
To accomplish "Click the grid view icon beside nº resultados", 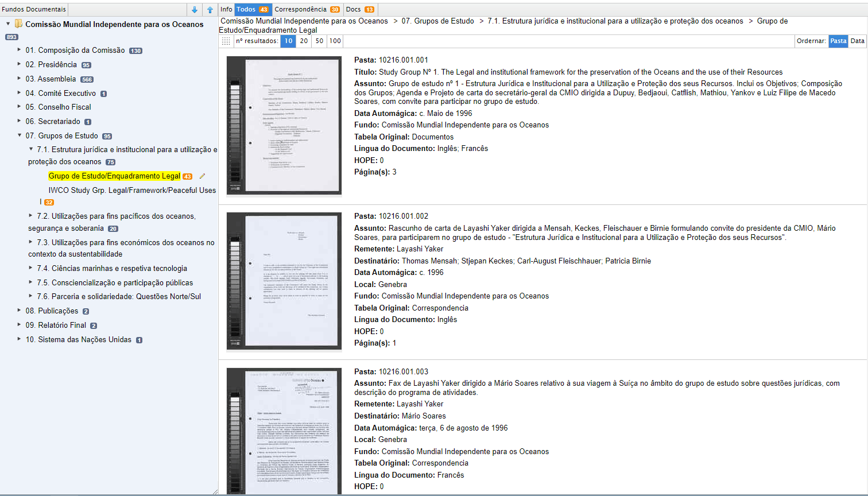I will click(226, 41).
